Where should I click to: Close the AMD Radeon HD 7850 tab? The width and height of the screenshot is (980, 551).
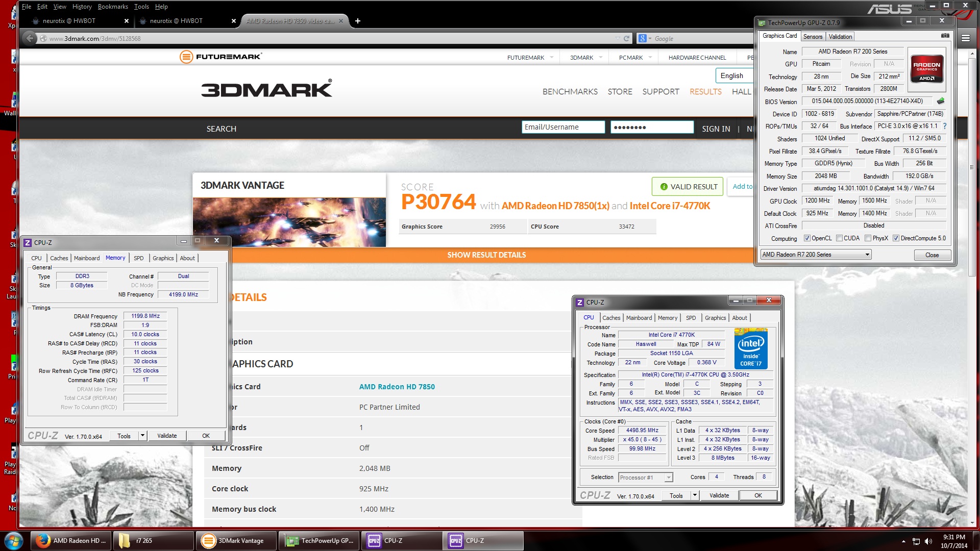pyautogui.click(x=341, y=21)
